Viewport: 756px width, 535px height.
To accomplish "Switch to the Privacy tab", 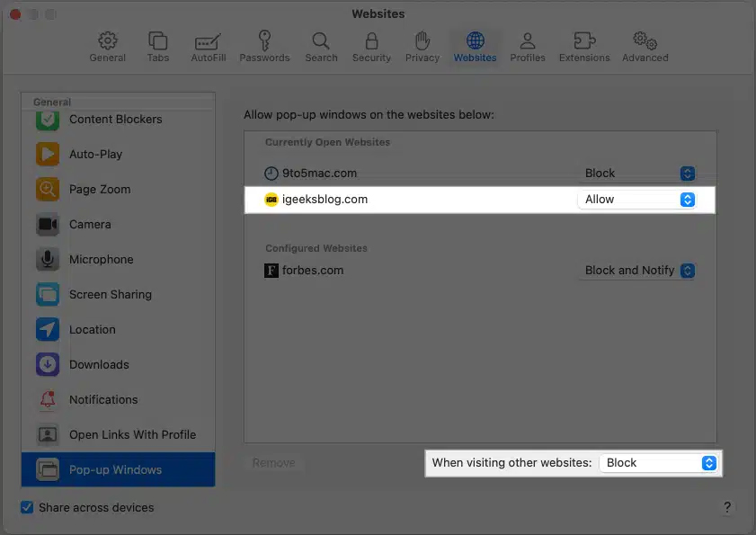I will point(422,47).
